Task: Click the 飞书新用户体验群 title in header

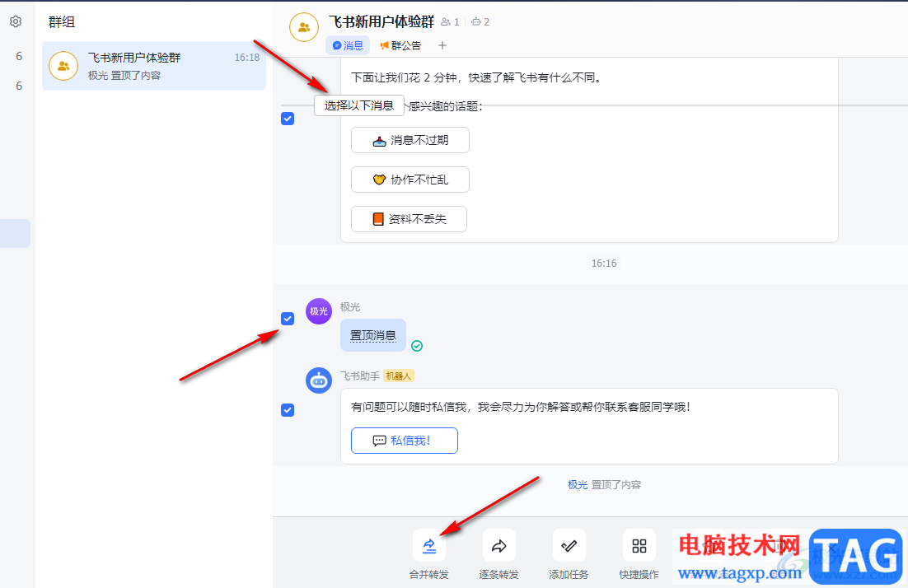Action: (381, 22)
